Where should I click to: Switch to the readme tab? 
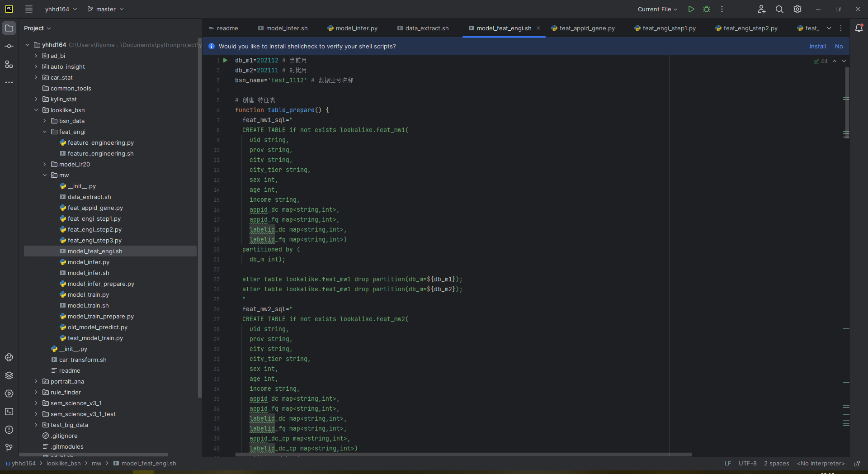pos(223,28)
